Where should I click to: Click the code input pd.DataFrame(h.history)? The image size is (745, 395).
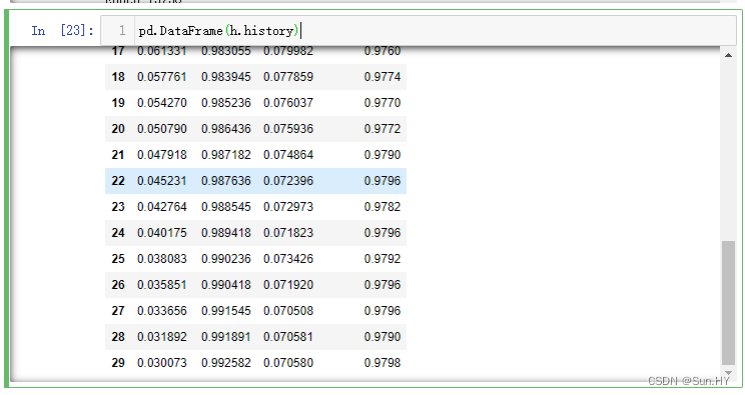(x=435, y=31)
